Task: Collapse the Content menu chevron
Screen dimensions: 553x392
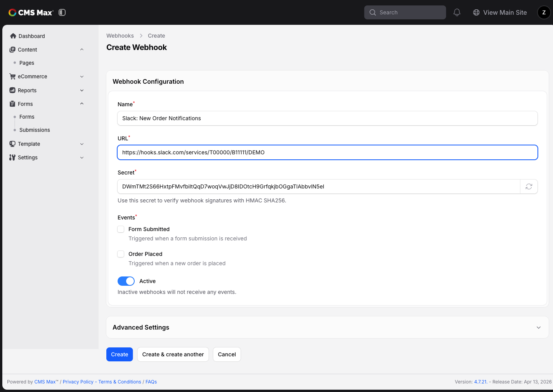Action: (x=82, y=50)
